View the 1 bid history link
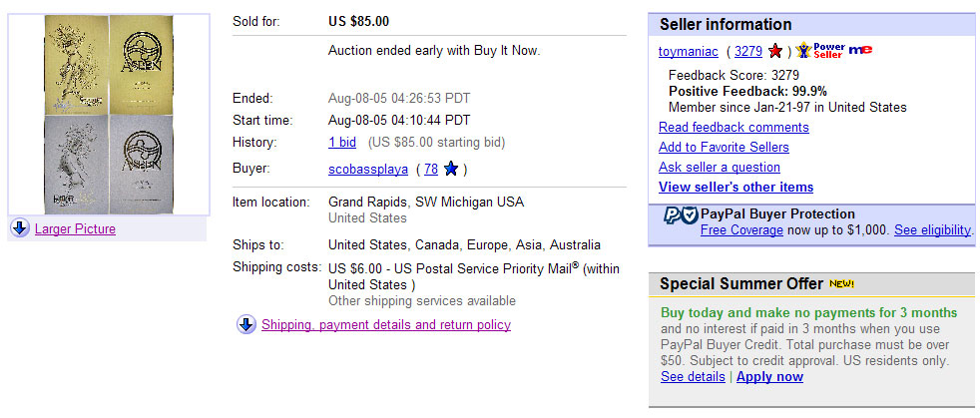This screenshot has width=980, height=418. 341,143
